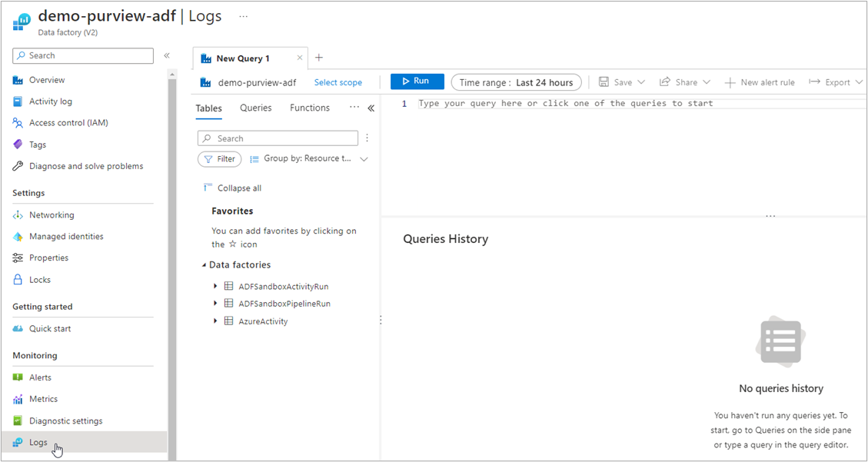This screenshot has width=868, height=462.
Task: Click Collapse all in tables pane
Action: pyautogui.click(x=232, y=188)
